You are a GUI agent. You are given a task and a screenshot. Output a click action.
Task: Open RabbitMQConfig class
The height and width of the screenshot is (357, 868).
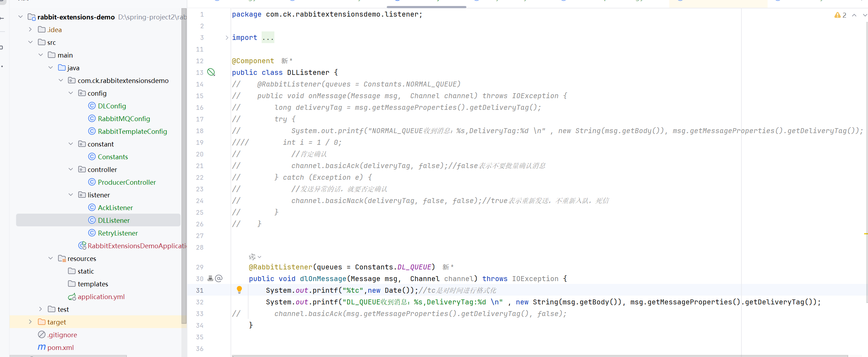pos(124,119)
